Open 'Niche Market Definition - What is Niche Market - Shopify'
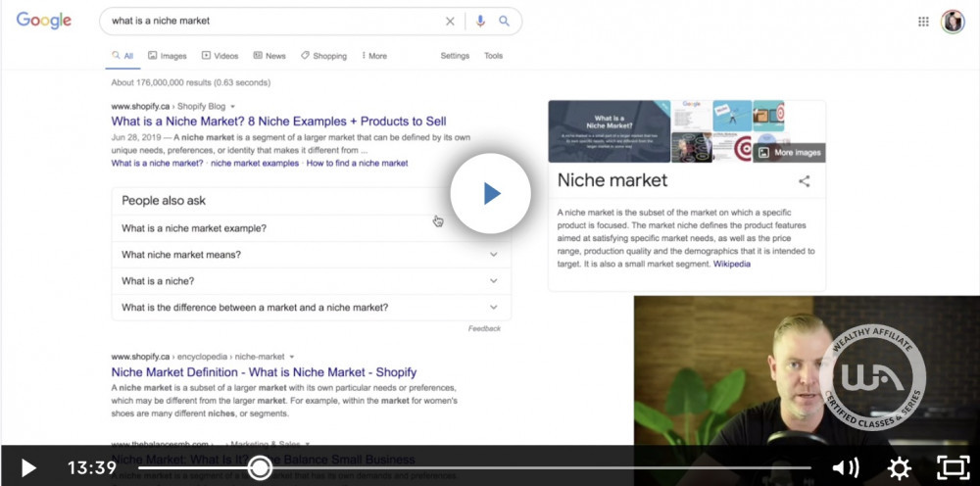Viewport: 980px width, 486px height. tap(264, 372)
